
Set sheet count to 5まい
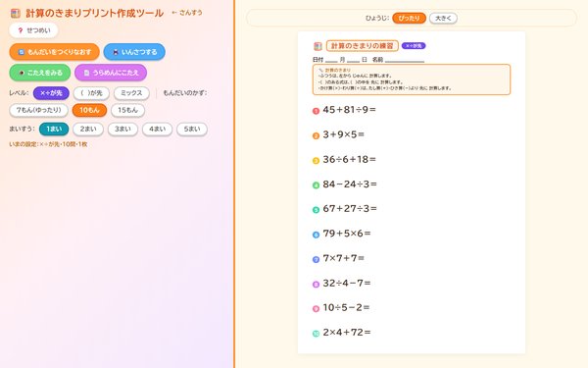(192, 129)
